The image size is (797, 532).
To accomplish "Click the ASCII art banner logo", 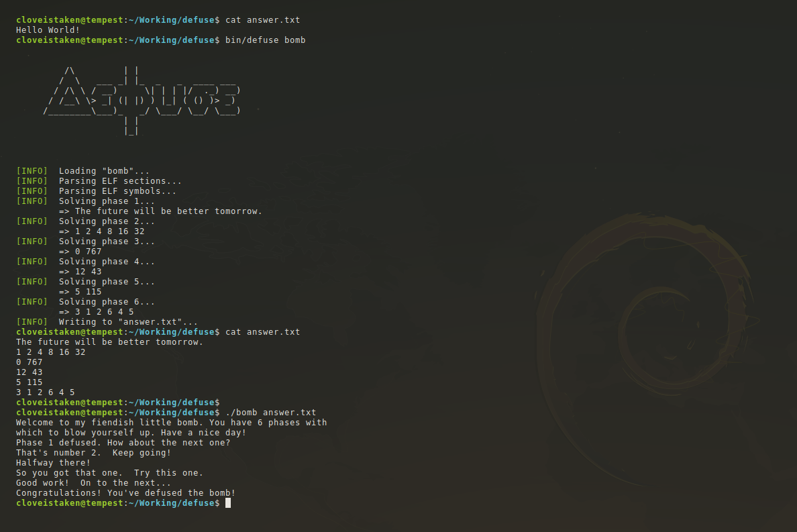I will 142,101.
